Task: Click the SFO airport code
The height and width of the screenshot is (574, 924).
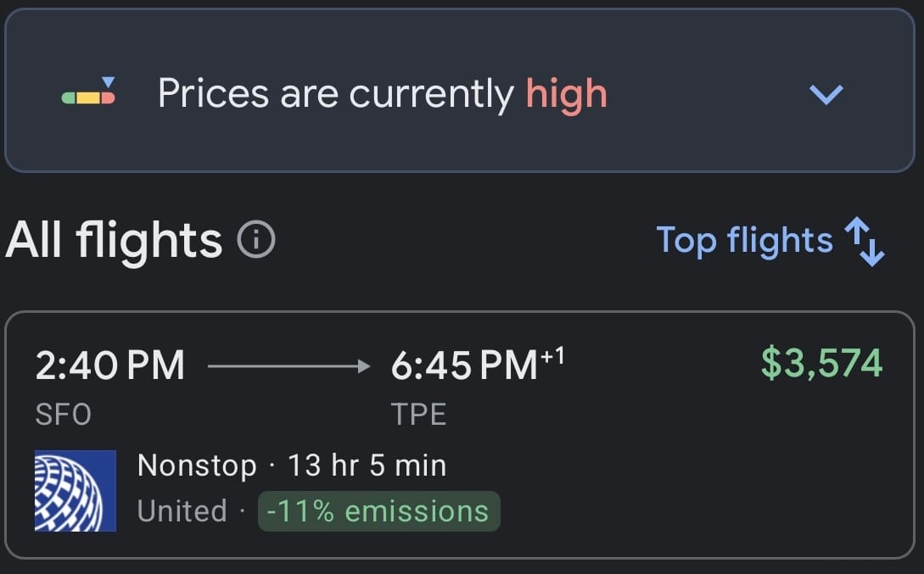Action: (63, 415)
